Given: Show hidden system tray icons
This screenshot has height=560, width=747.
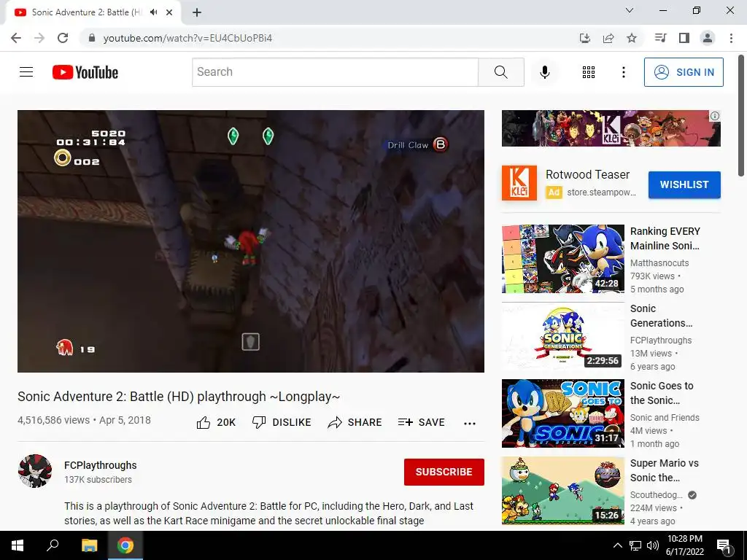Looking at the screenshot, I should pyautogui.click(x=617, y=545).
